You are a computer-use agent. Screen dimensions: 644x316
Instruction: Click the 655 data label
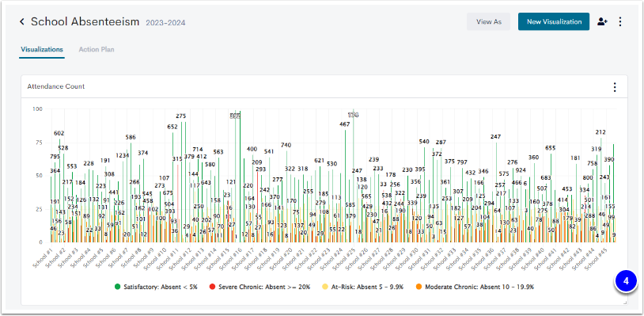[x=550, y=148]
